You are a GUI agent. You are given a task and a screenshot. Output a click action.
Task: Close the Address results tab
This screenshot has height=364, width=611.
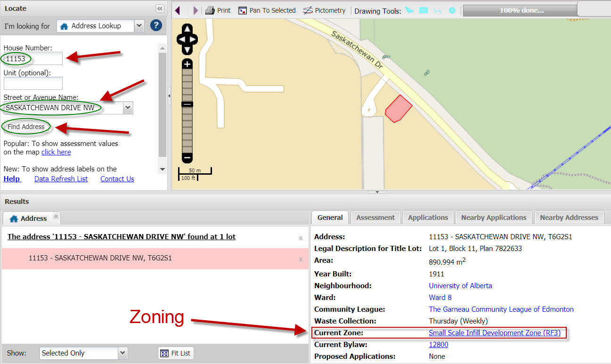56,216
